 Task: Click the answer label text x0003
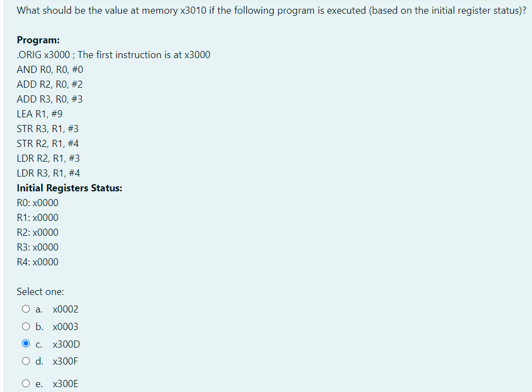click(65, 326)
